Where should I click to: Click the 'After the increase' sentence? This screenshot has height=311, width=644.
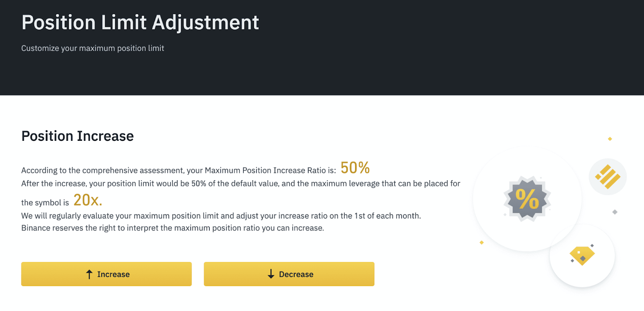tap(241, 183)
